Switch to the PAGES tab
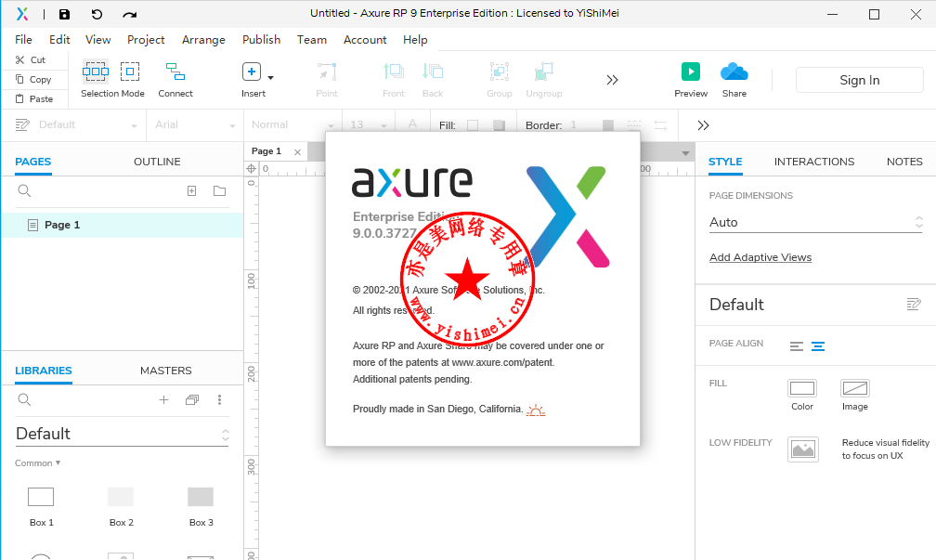The width and height of the screenshot is (936, 560). pos(32,162)
